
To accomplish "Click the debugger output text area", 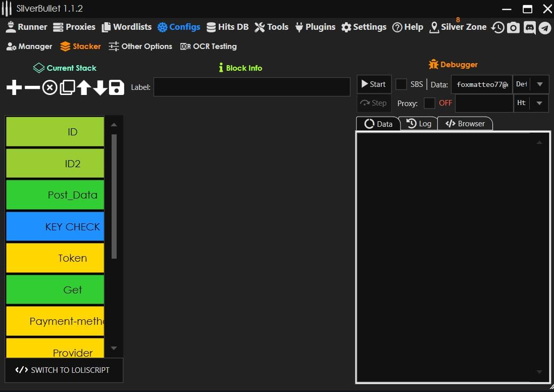I will (x=453, y=257).
